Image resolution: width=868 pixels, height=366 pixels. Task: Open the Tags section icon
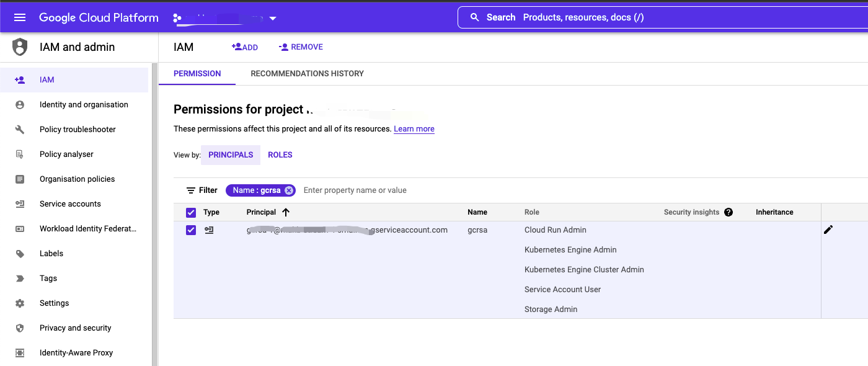[x=19, y=278]
